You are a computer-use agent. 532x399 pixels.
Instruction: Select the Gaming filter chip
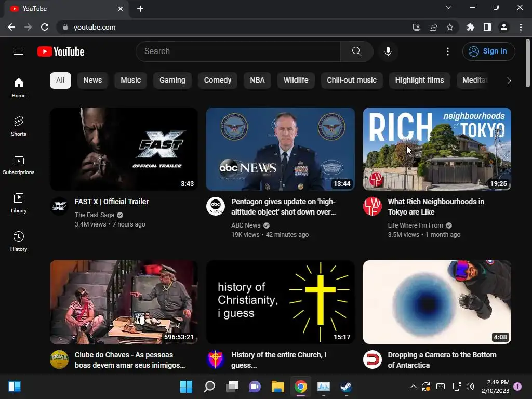tap(172, 81)
